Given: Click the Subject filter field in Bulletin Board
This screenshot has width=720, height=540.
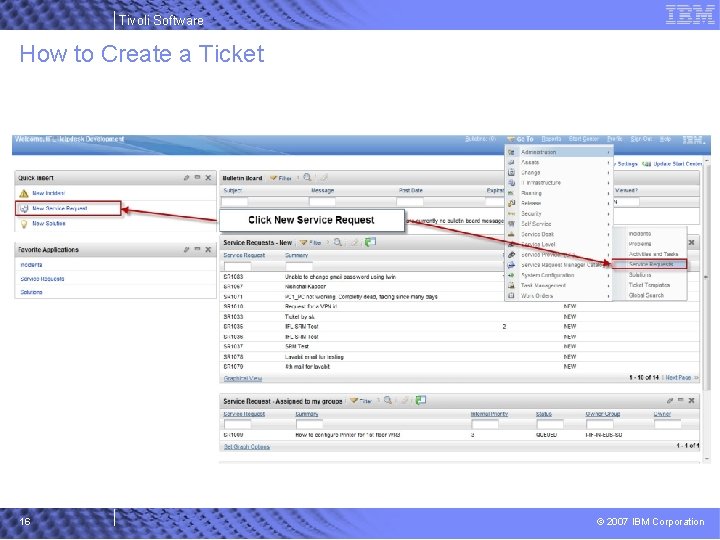Looking at the screenshot, I should pos(235,201).
